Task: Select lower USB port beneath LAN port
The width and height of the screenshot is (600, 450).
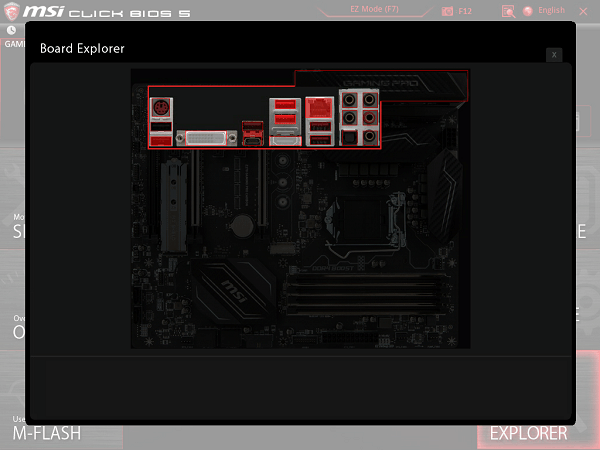Action: (320, 140)
